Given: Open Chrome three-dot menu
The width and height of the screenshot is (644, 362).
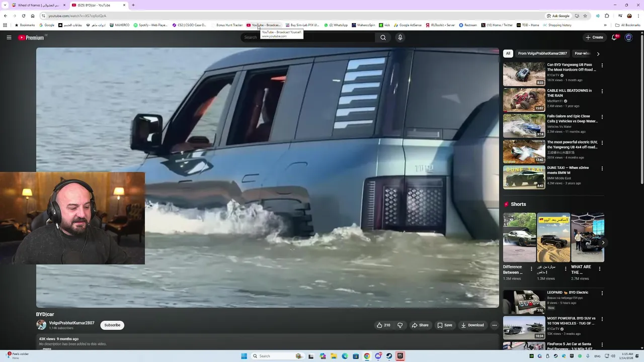Looking at the screenshot, I should pyautogui.click(x=638, y=16).
